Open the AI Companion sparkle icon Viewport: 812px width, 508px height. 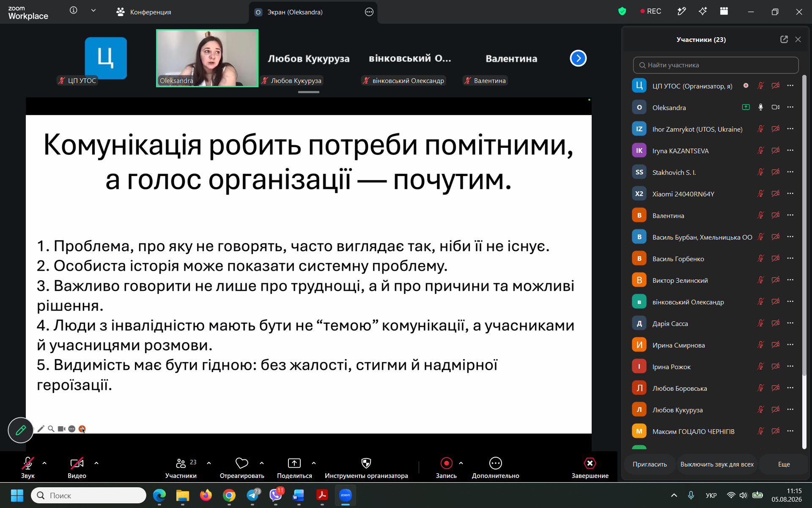[703, 11]
